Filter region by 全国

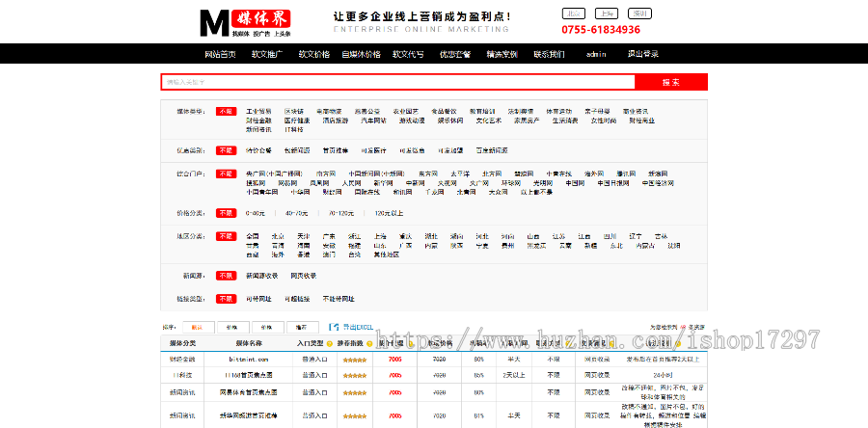click(x=252, y=235)
